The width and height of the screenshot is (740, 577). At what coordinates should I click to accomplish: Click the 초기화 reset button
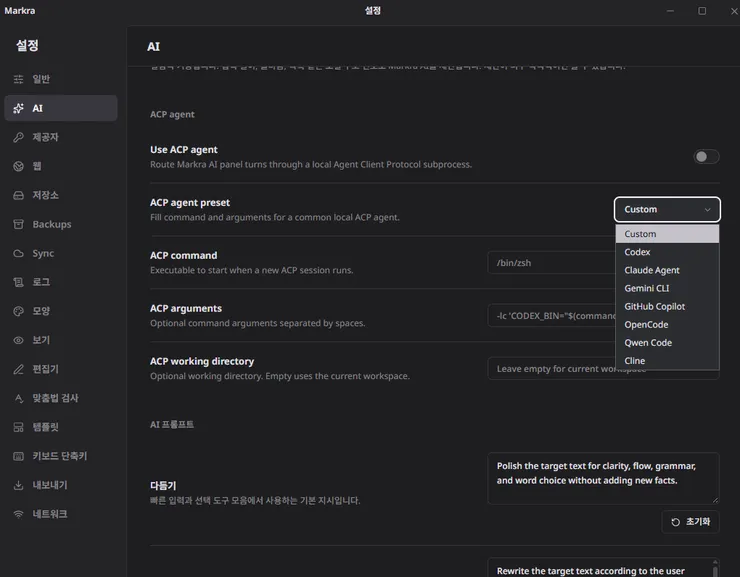(x=690, y=522)
